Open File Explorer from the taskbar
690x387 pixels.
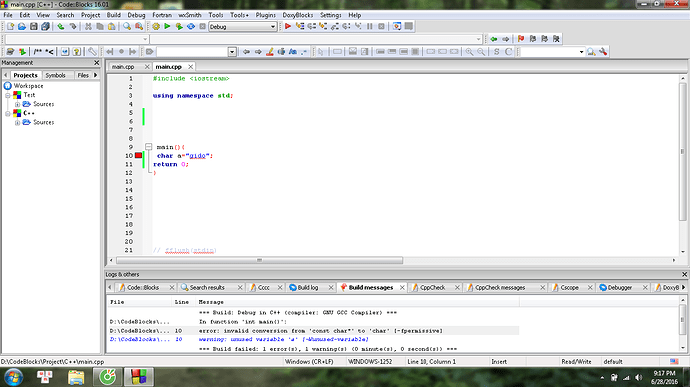76,377
